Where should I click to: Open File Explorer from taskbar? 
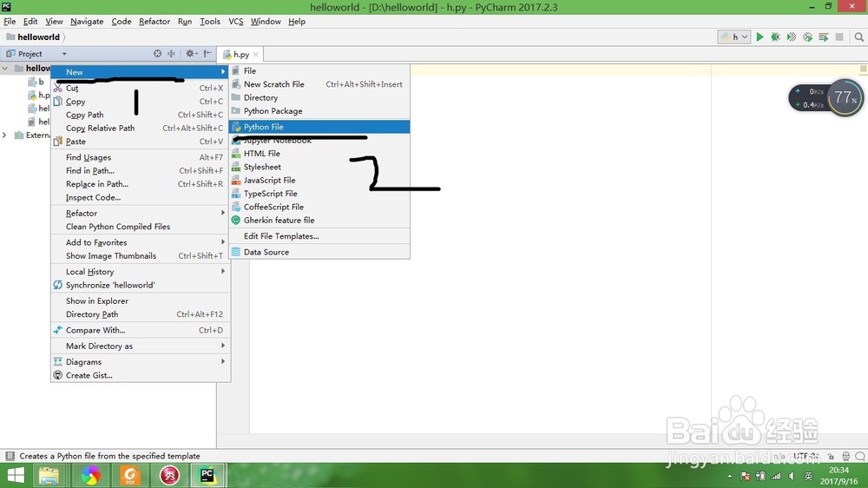click(x=49, y=475)
